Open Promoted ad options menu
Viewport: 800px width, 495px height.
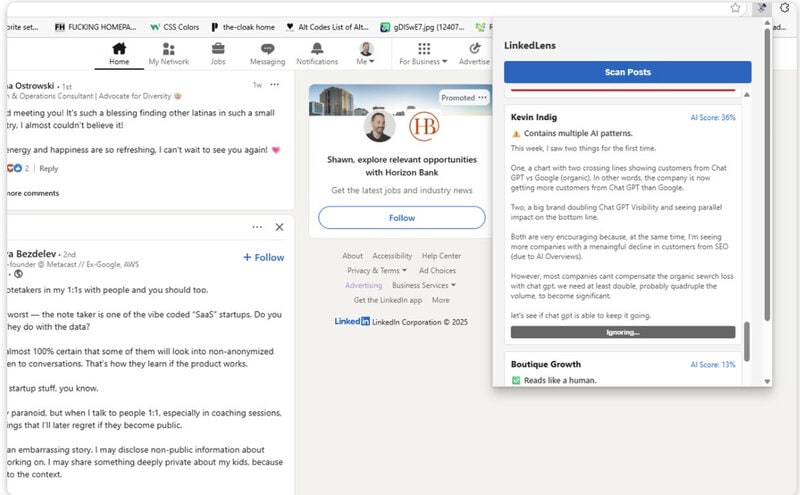point(482,97)
